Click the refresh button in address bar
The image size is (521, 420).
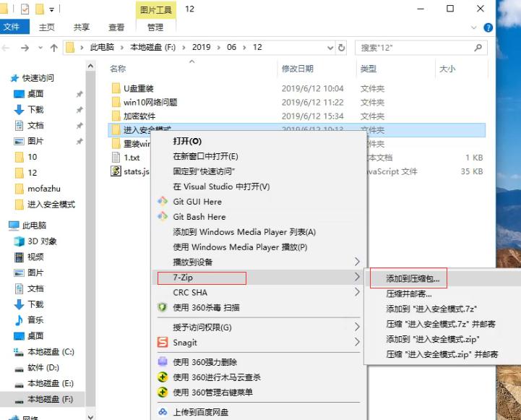[x=341, y=48]
